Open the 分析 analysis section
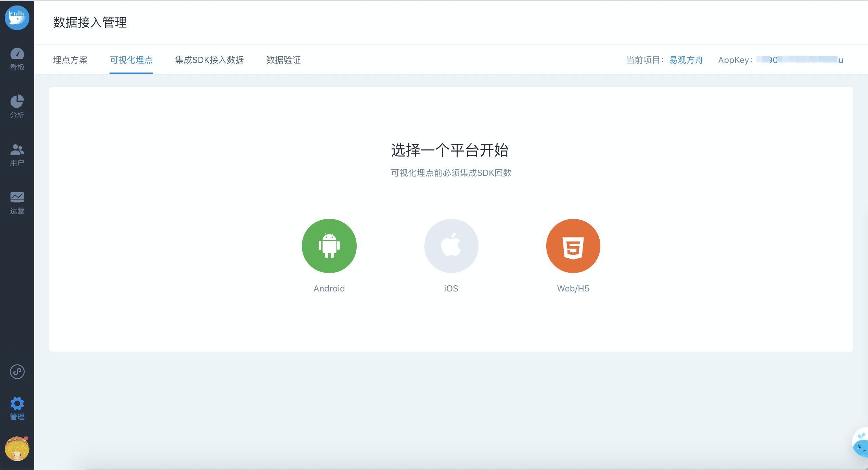This screenshot has width=868, height=470. pyautogui.click(x=17, y=107)
